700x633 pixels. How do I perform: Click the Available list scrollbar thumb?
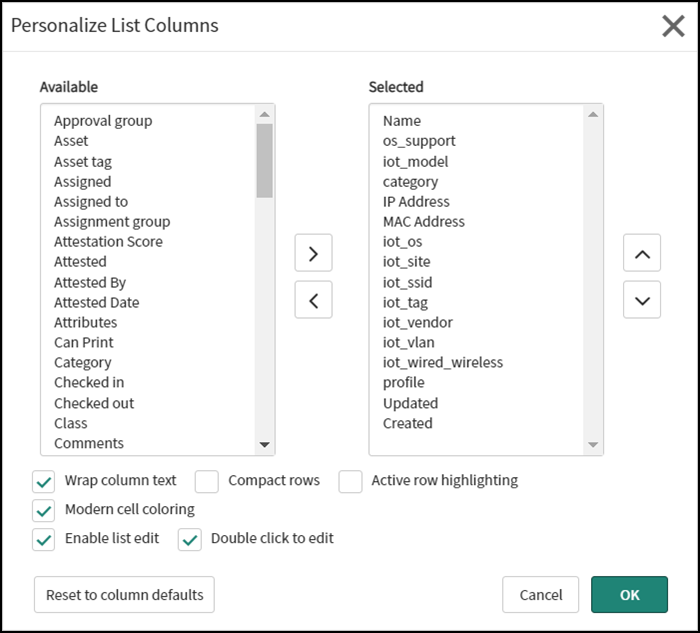(x=264, y=160)
